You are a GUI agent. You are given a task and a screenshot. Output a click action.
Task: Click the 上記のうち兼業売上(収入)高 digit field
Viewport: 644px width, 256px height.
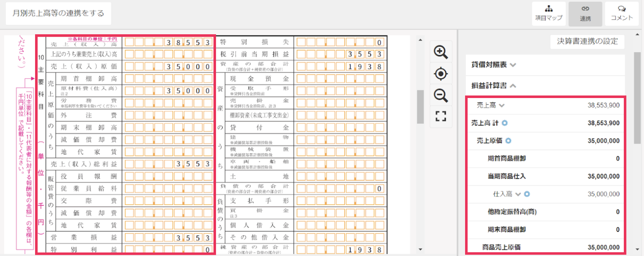pos(169,54)
